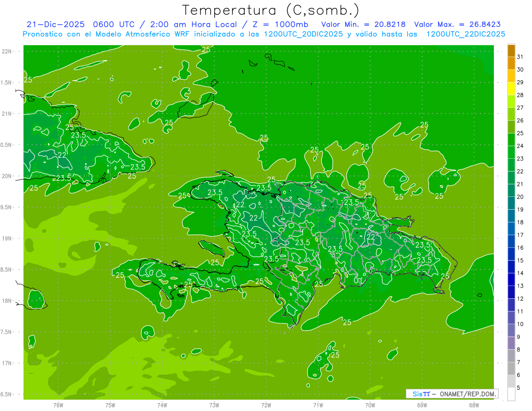Click the 'Valor Min. = 20.8218' value

(x=364, y=24)
